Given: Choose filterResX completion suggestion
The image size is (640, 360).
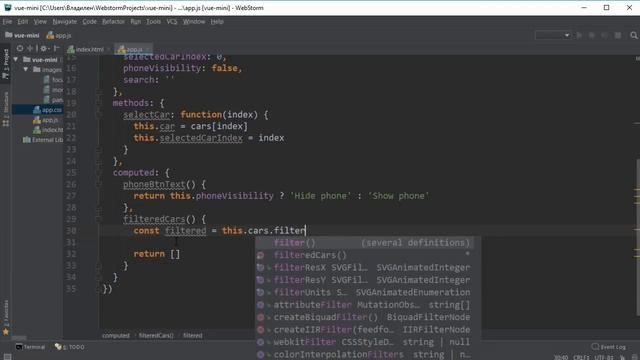Looking at the screenshot, I should point(364,268).
